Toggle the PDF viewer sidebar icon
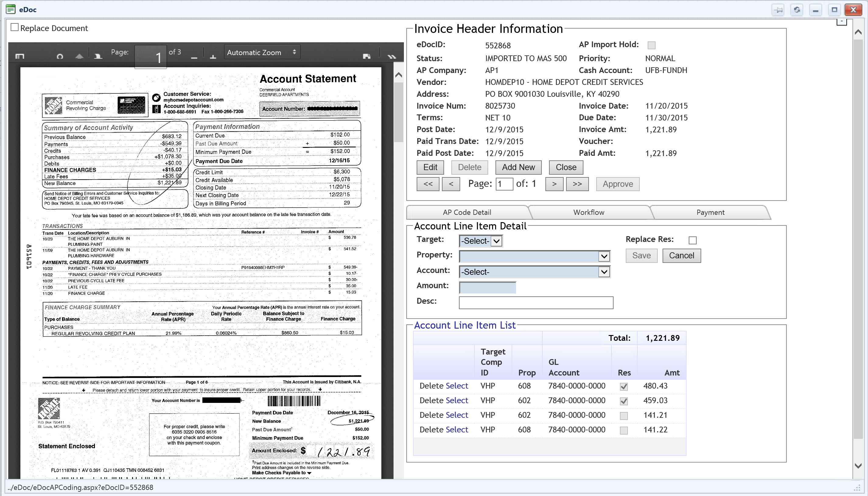This screenshot has width=868, height=496. (x=20, y=56)
